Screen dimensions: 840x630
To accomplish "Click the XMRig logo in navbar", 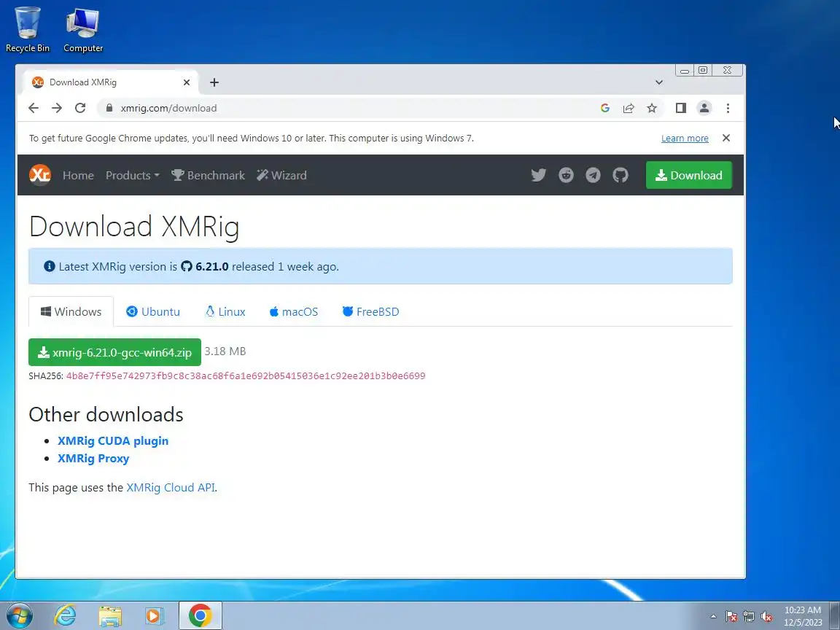I will (40, 175).
